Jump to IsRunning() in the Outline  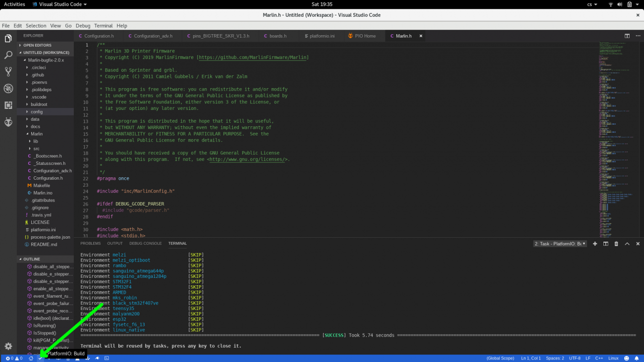45,326
